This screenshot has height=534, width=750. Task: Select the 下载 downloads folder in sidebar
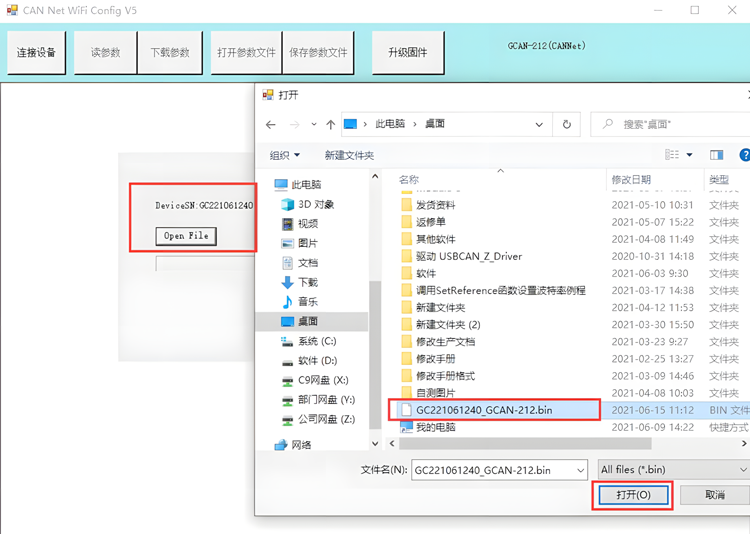(307, 282)
